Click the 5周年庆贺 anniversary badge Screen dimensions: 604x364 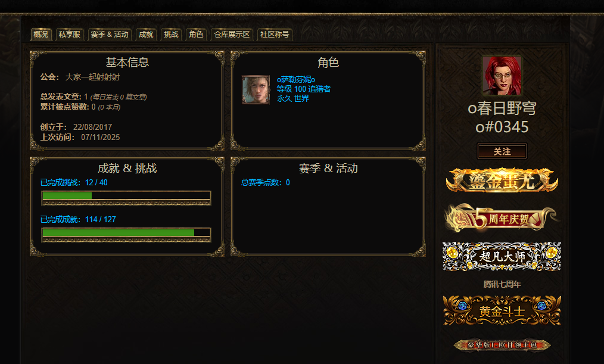502,219
